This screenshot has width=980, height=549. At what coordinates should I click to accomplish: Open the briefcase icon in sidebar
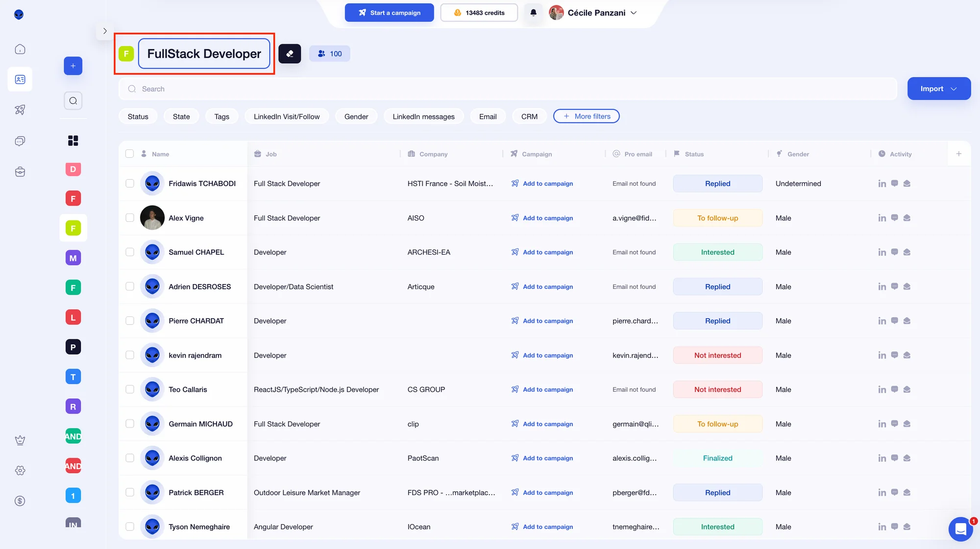coord(20,171)
